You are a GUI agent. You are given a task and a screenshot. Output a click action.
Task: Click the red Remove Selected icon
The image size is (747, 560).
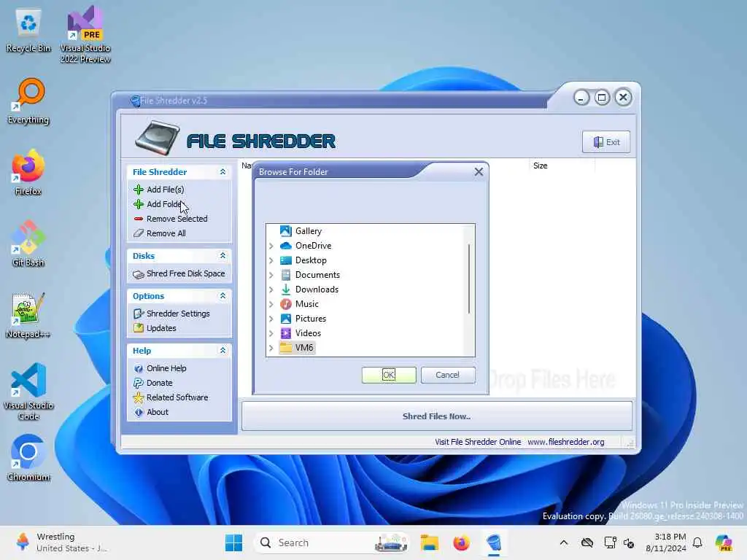pyautogui.click(x=139, y=219)
